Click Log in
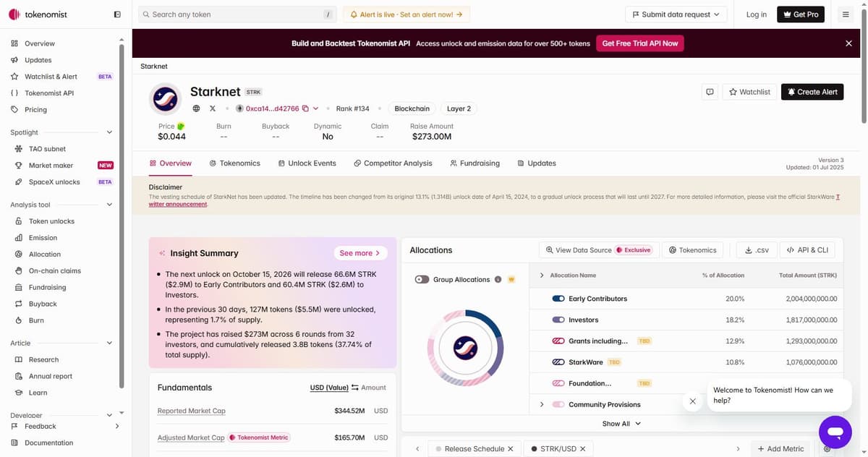This screenshot has width=868, height=457. click(756, 14)
